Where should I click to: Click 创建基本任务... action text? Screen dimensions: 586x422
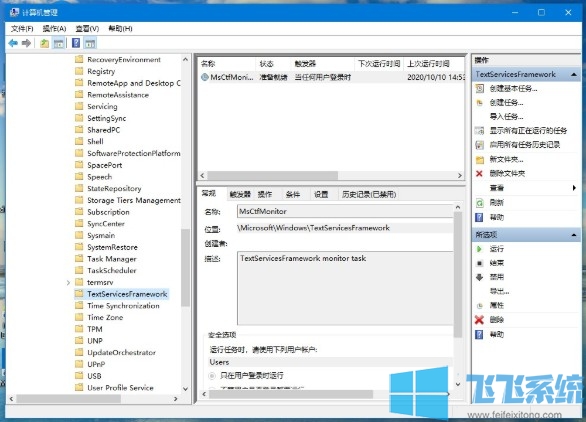click(513, 89)
